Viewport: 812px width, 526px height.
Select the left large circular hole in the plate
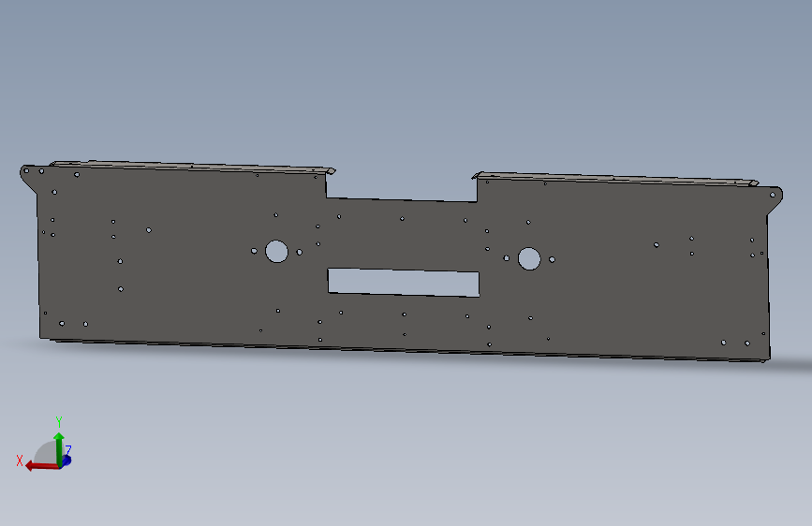(x=276, y=251)
